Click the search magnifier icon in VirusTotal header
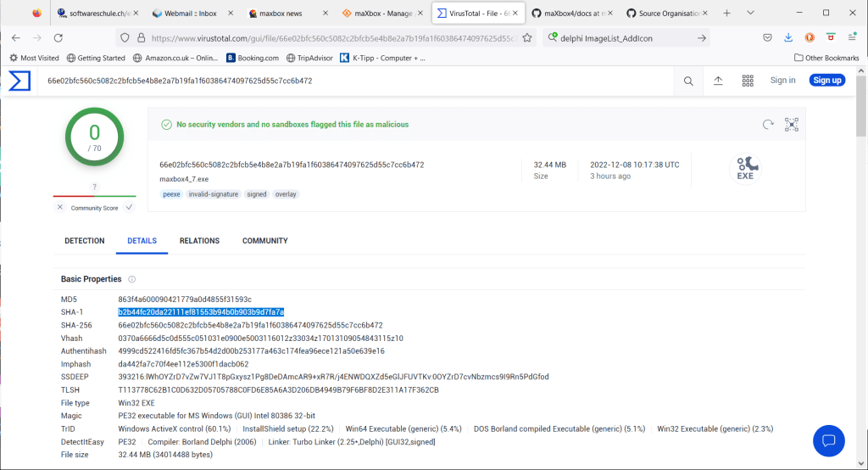 tap(688, 81)
